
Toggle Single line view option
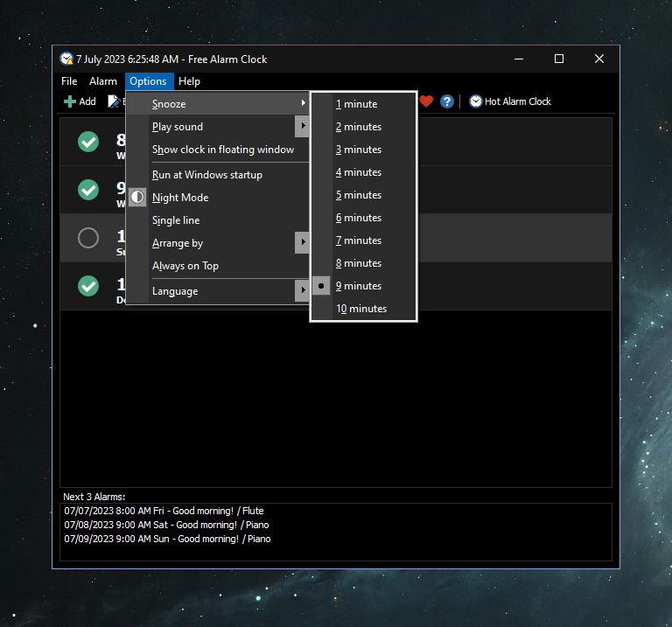click(x=218, y=220)
